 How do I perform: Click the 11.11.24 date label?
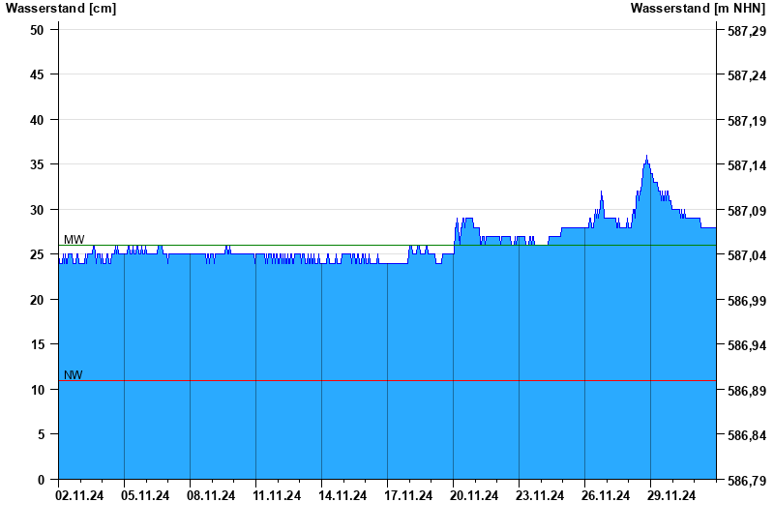pos(277,495)
